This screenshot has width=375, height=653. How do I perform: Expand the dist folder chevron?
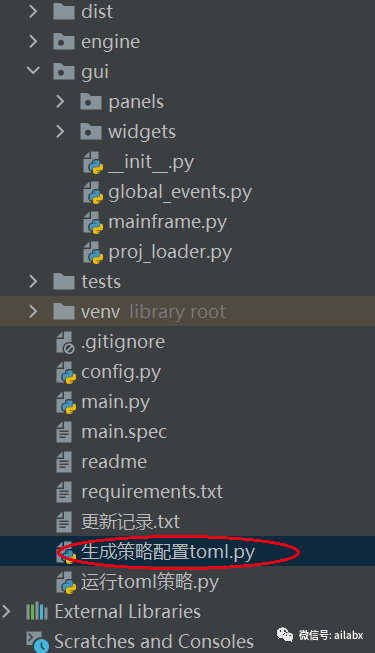point(33,11)
